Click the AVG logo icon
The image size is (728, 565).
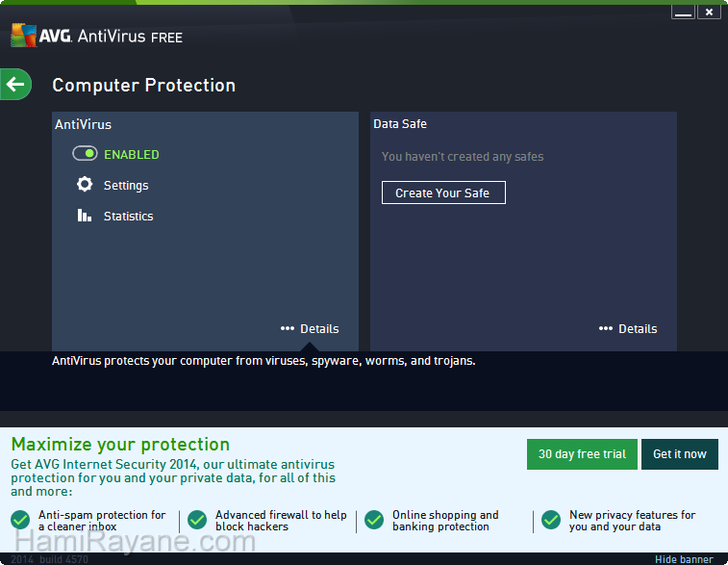click(24, 36)
